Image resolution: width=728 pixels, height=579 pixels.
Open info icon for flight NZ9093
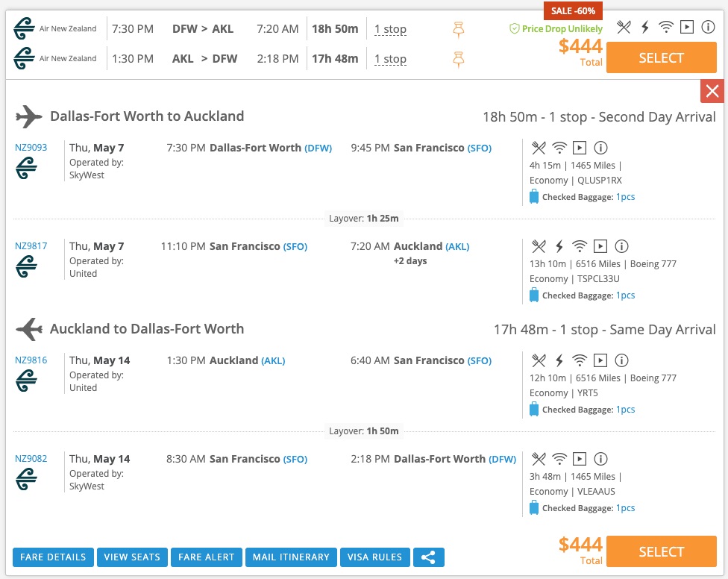pos(600,148)
